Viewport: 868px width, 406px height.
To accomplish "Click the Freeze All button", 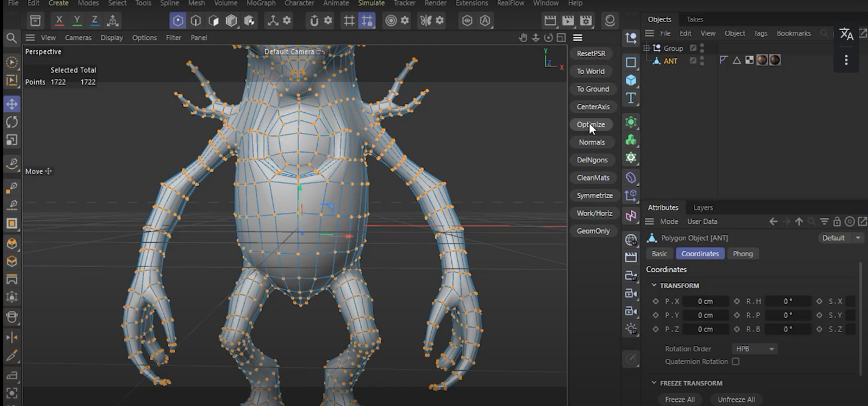I will click(x=680, y=399).
